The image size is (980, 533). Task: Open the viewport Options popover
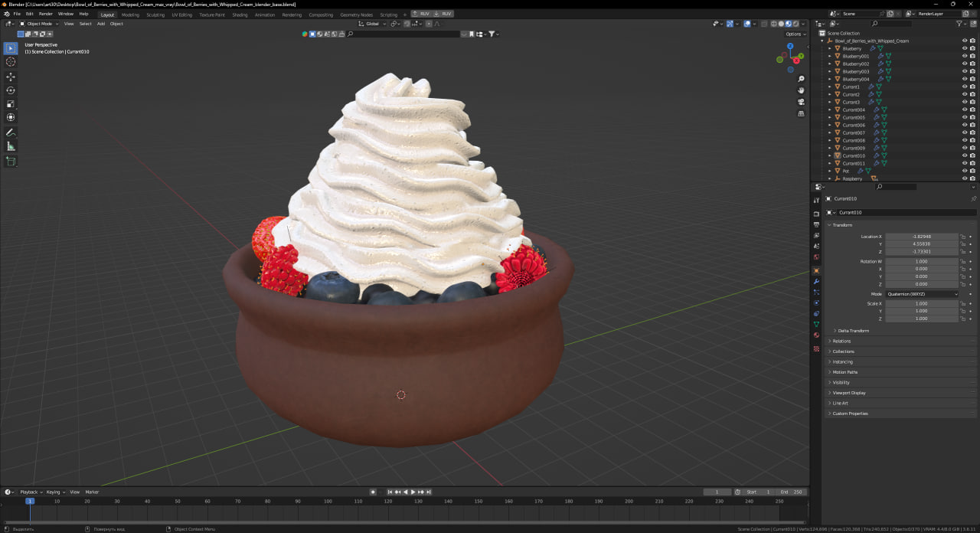[x=795, y=34]
